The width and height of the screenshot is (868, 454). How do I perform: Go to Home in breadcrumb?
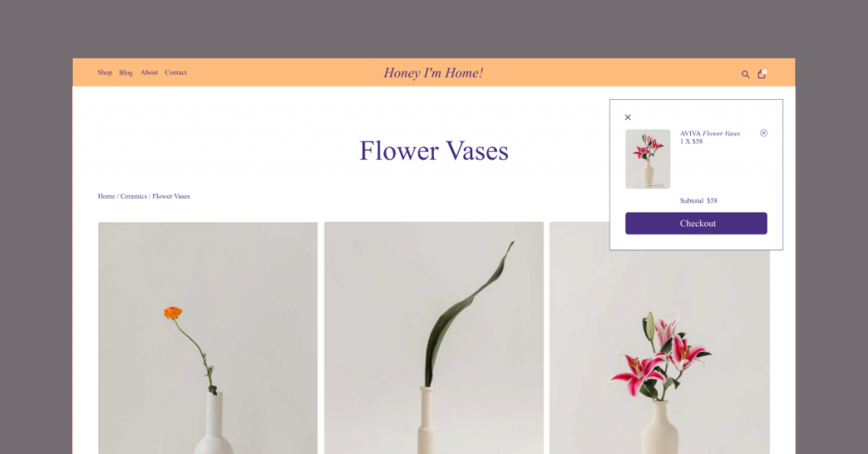click(x=106, y=197)
